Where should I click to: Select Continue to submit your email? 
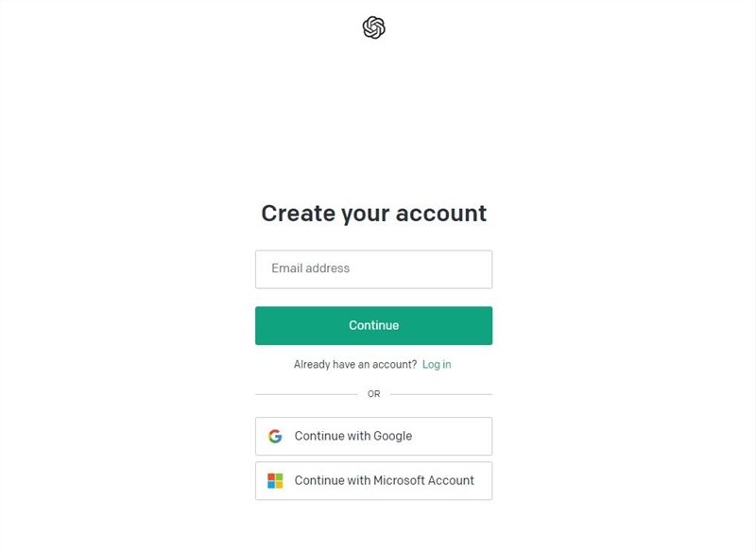coord(373,324)
